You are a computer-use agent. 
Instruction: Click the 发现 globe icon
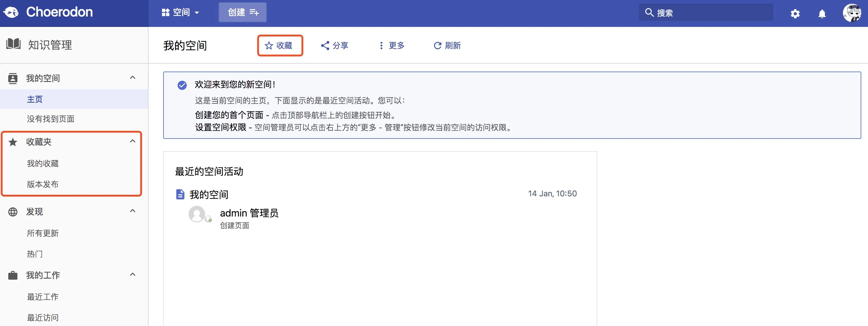tap(13, 212)
